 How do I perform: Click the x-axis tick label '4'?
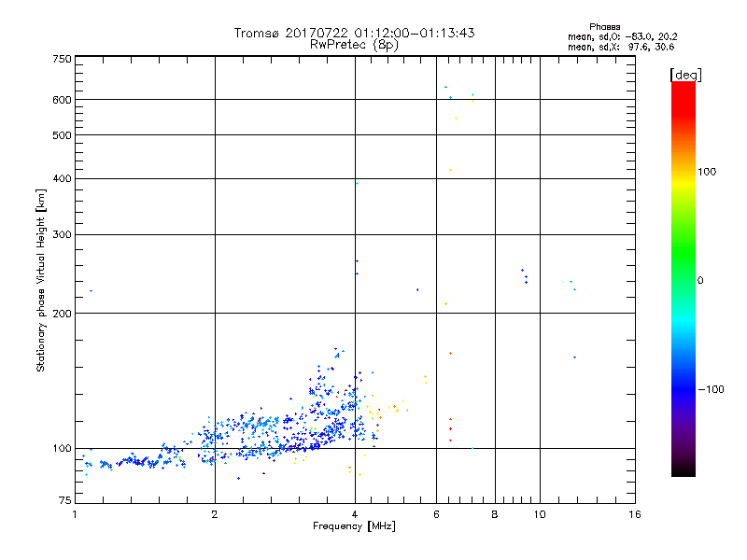tap(355, 514)
